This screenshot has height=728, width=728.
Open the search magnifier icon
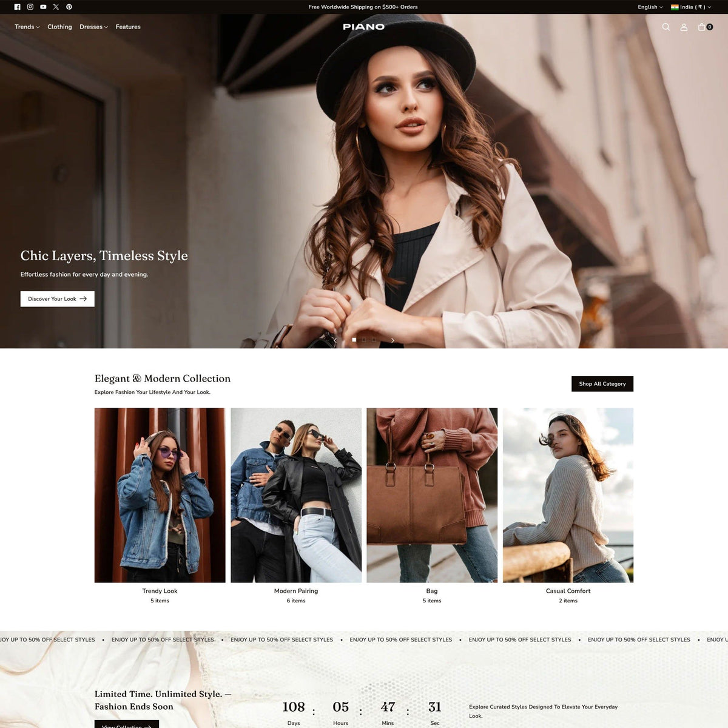[x=666, y=27]
